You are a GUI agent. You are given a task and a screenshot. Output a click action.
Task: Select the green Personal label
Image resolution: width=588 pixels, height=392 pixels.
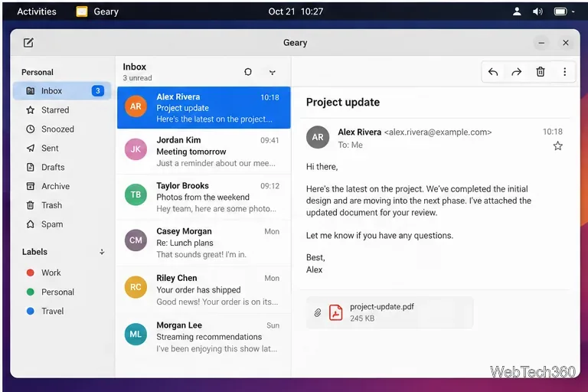[62, 292]
